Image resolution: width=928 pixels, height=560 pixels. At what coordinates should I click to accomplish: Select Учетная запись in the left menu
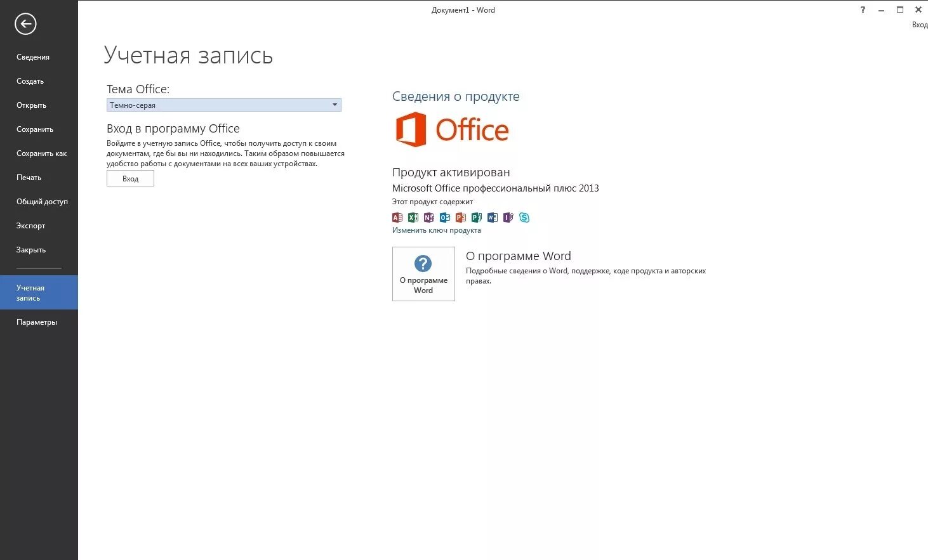[x=39, y=292]
